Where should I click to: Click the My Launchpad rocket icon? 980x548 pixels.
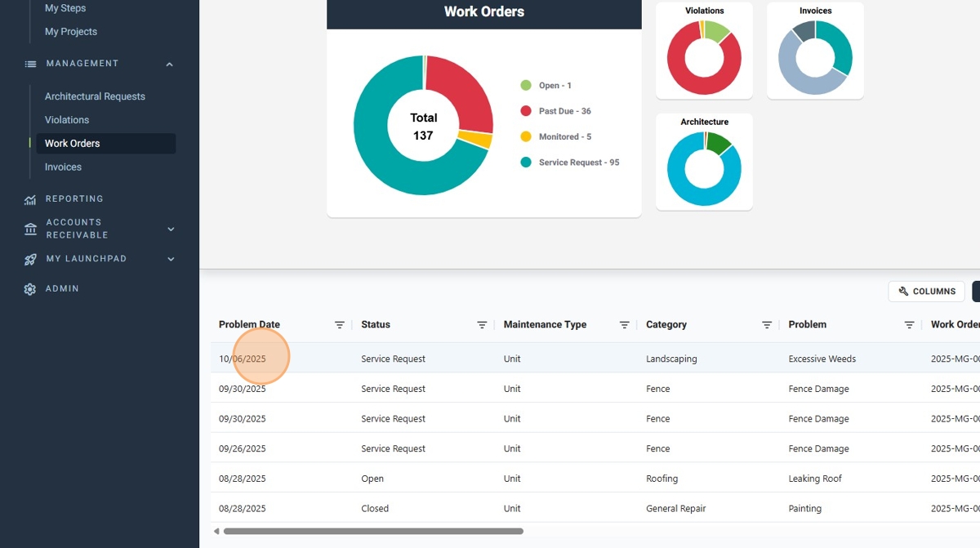click(x=30, y=260)
